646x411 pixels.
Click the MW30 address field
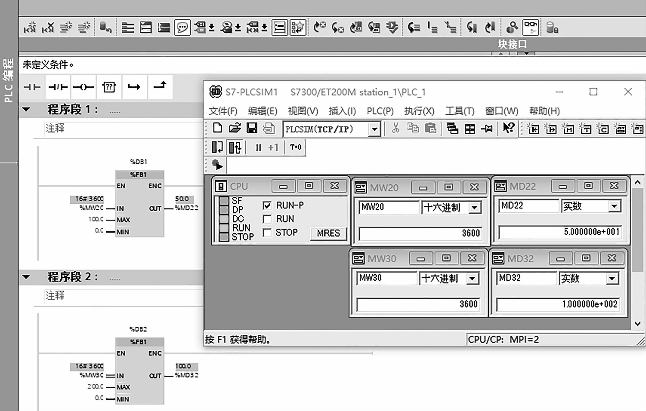click(x=386, y=278)
